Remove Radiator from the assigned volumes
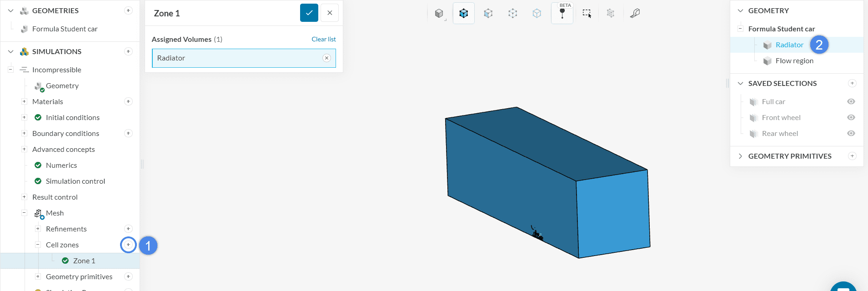Viewport: 868px width, 291px height. coord(326,58)
